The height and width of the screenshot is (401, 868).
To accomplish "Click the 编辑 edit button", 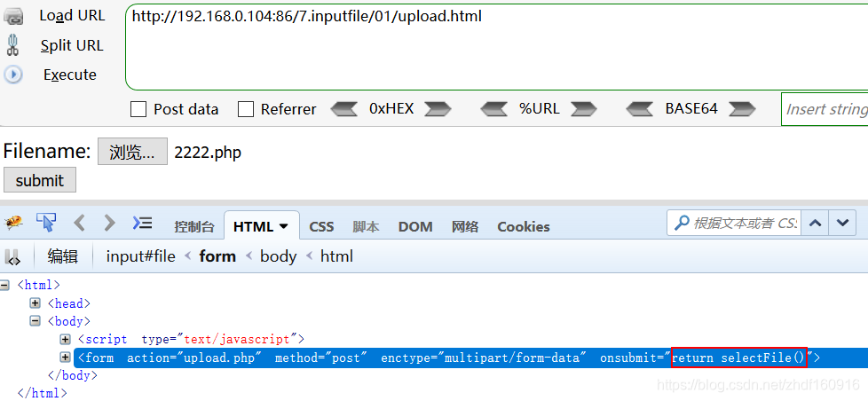I will pos(63,256).
